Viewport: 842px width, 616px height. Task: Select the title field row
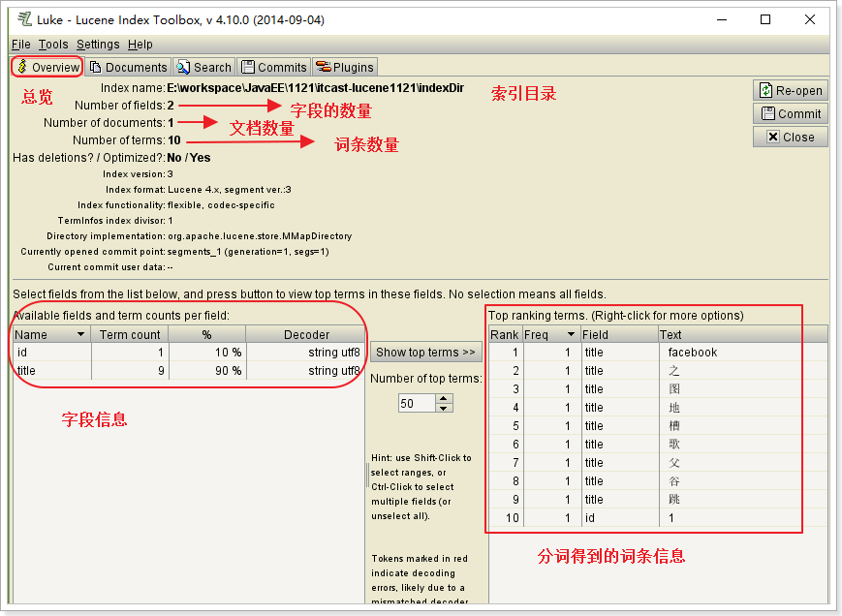[x=189, y=370]
